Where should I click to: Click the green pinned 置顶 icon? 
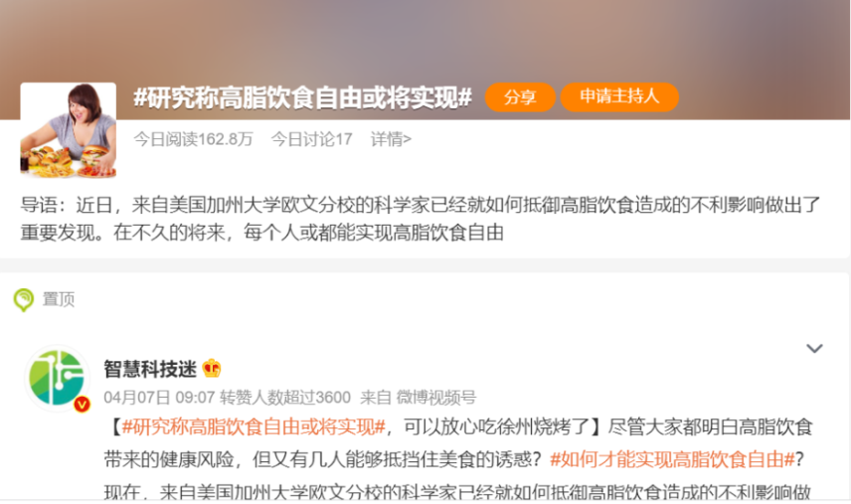tap(23, 300)
